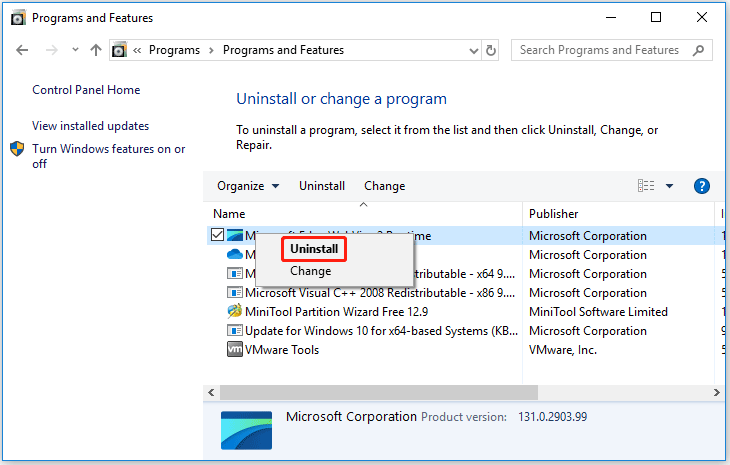The image size is (730, 465).
Task: Click icon of Visual C++ 2008 x86 entry
Action: click(x=235, y=292)
